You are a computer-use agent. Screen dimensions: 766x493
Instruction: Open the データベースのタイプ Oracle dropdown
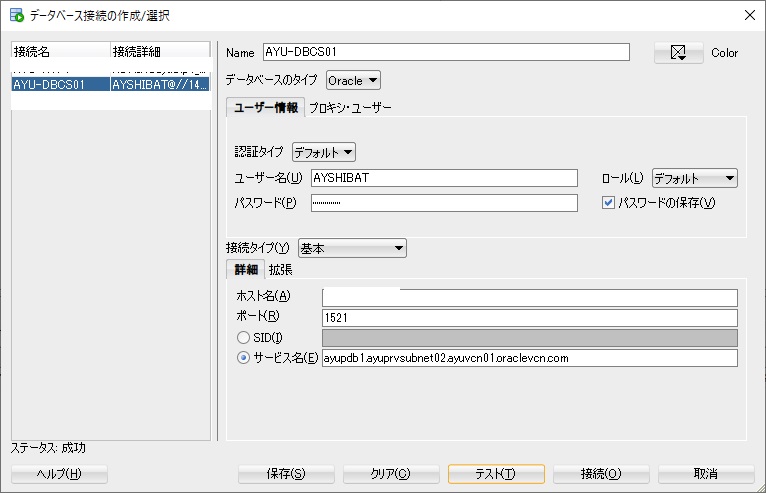coord(353,81)
